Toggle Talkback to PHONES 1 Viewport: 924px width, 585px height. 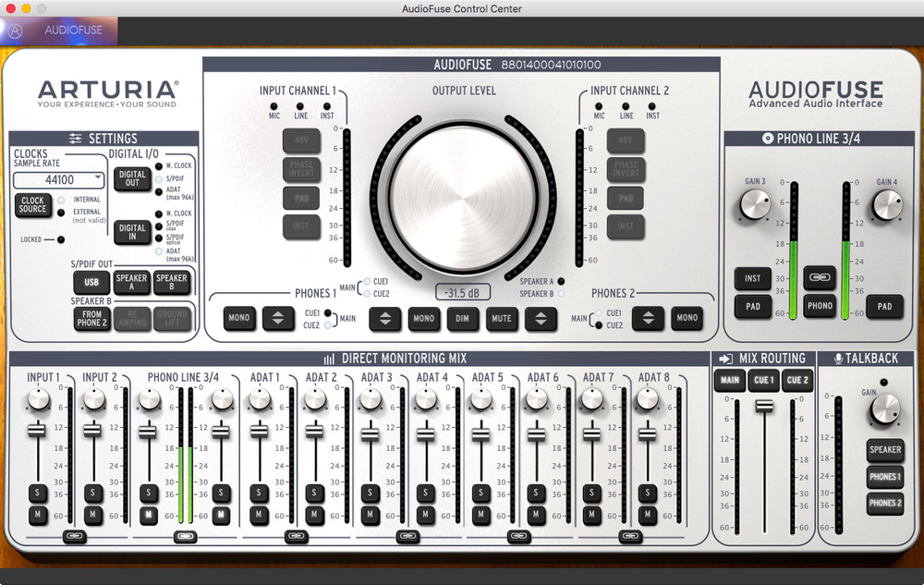click(885, 477)
